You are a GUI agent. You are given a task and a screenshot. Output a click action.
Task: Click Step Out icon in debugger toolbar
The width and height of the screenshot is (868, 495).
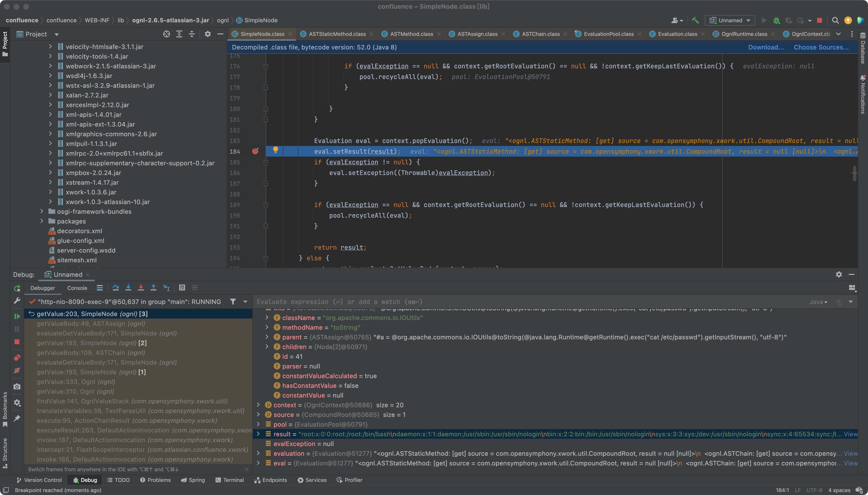pyautogui.click(x=154, y=287)
